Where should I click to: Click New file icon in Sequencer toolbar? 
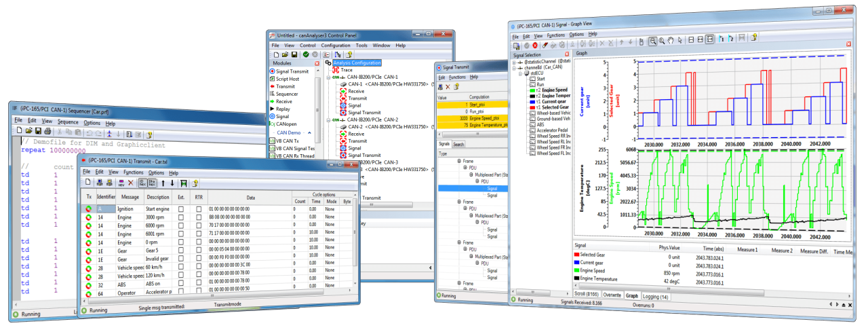(19, 130)
